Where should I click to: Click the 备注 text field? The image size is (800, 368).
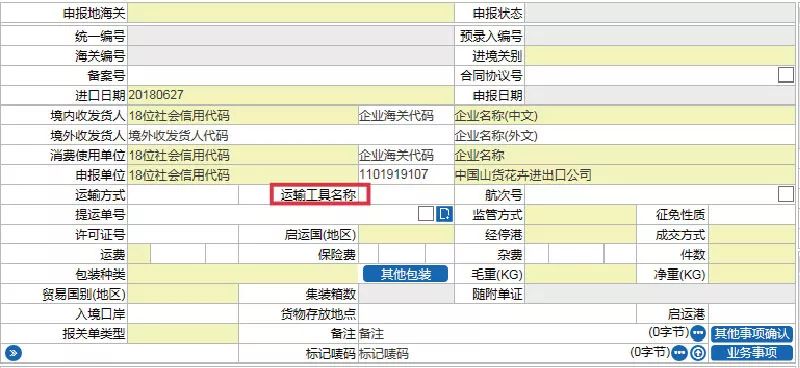tap(503, 334)
